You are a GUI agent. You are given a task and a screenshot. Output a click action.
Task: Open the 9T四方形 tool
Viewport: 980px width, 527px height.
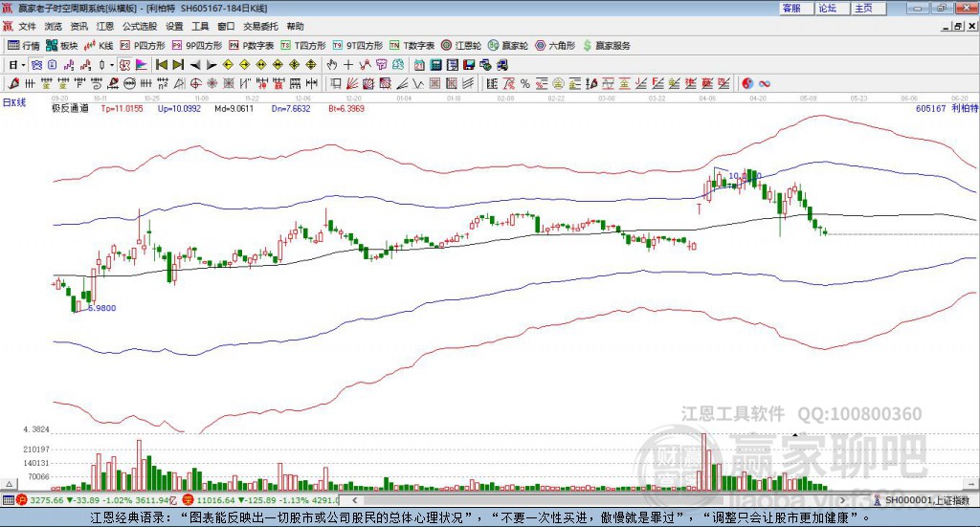coord(358,46)
